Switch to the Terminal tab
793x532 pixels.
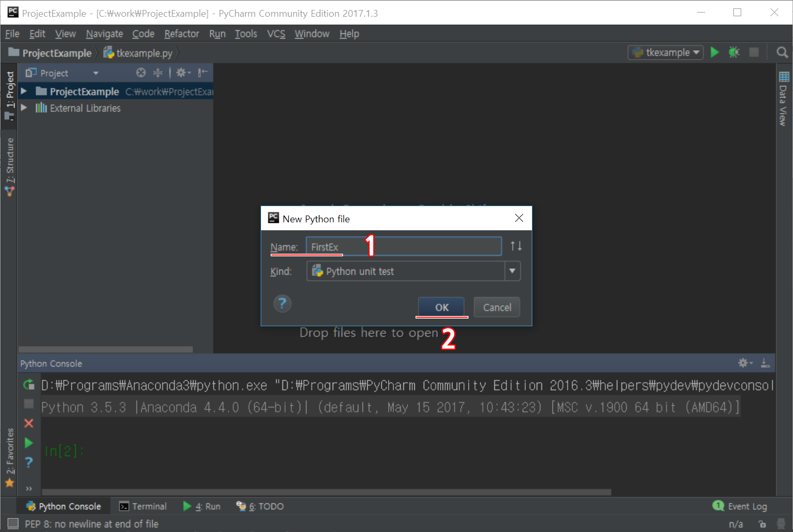[x=143, y=506]
